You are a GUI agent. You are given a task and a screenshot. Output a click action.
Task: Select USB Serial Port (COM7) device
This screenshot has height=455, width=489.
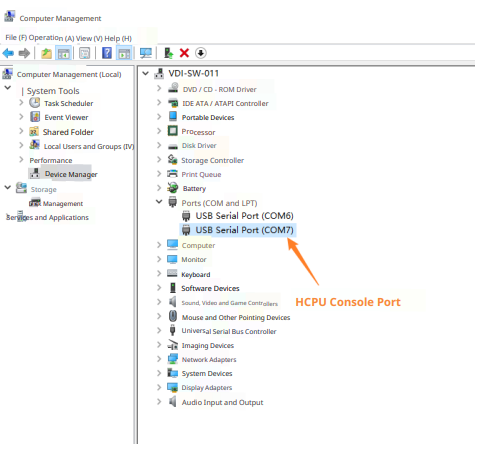[244, 230]
